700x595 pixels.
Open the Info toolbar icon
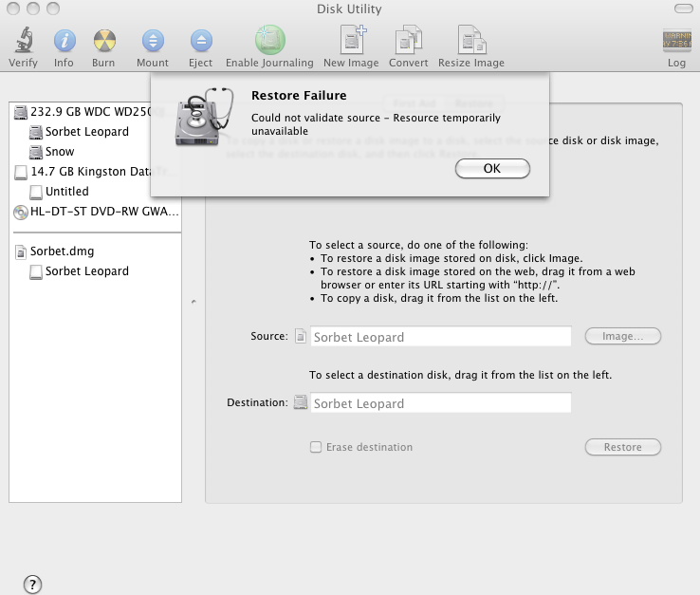64,41
